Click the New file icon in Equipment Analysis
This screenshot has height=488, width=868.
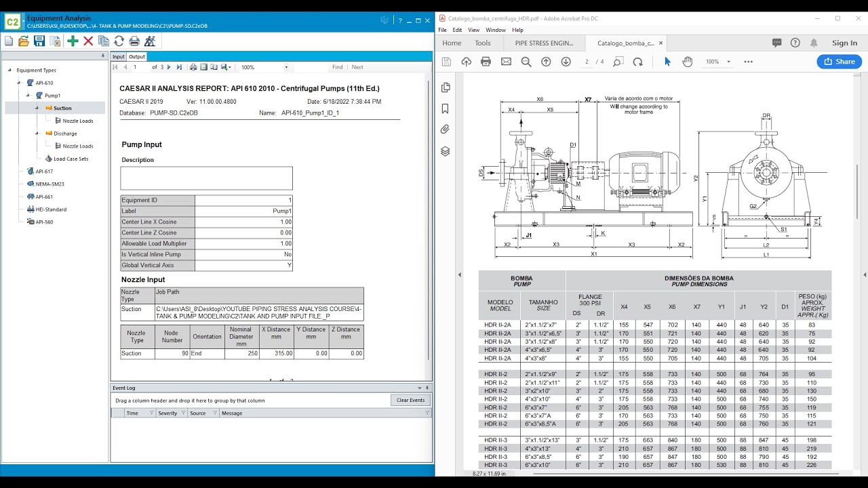(x=9, y=41)
